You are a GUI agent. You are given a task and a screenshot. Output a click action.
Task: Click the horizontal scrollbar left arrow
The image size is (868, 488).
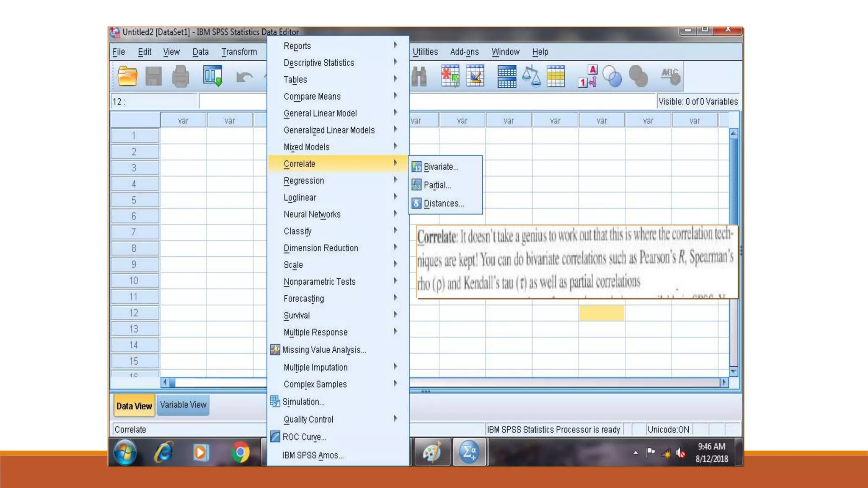165,383
